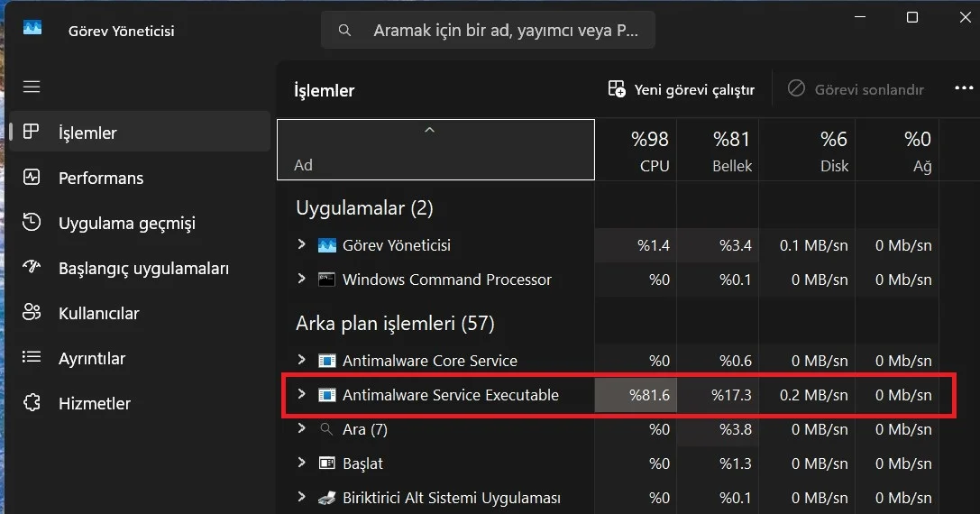The image size is (980, 514).
Task: Select the Arka plan işlemleri (57) heading
Action: tap(395, 324)
